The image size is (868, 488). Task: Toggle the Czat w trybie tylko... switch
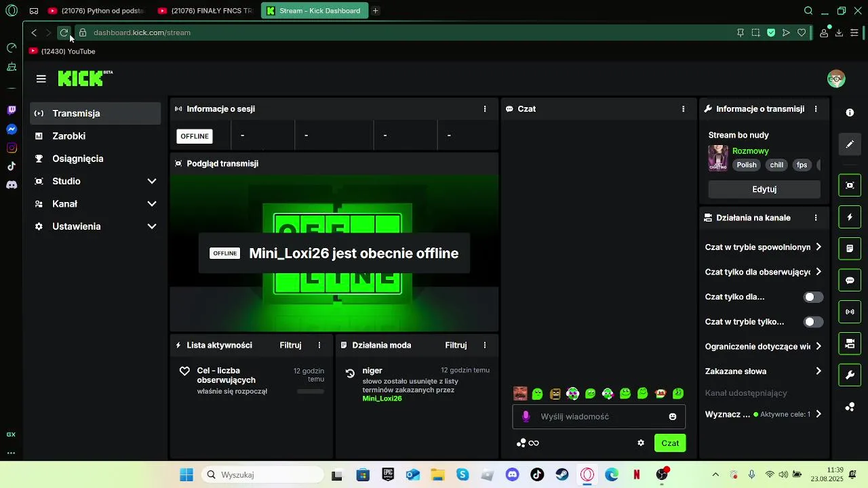click(x=813, y=322)
